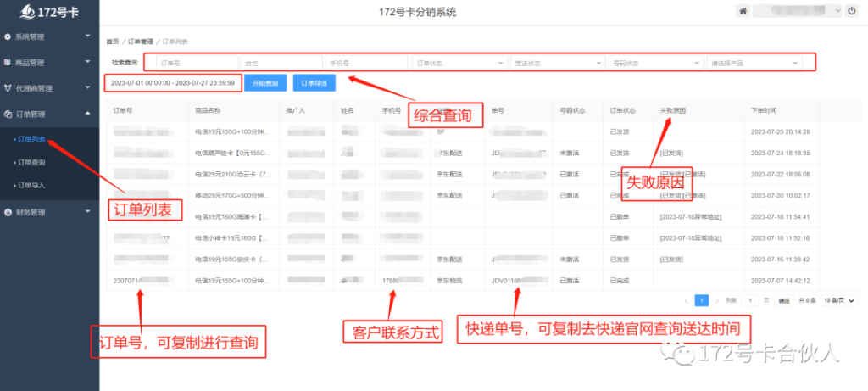
Task: Click the 失败原因 column header
Action: (673, 111)
